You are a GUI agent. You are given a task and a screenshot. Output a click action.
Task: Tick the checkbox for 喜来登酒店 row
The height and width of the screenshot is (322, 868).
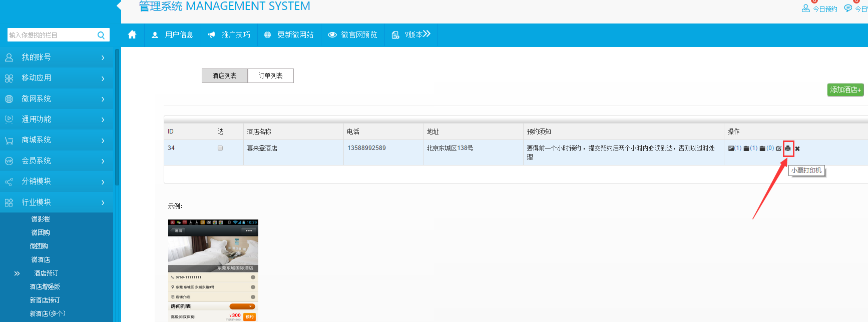point(220,148)
